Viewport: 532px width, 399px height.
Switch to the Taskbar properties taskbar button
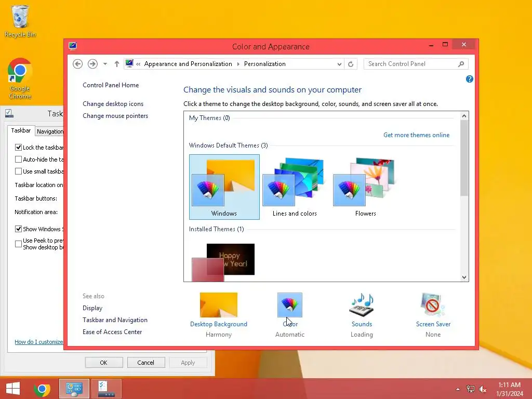click(106, 389)
